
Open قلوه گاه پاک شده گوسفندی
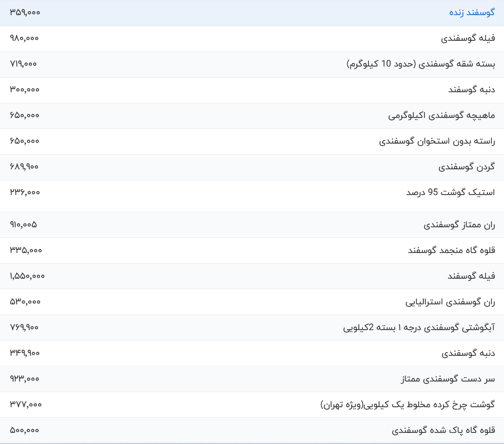[x=444, y=430]
